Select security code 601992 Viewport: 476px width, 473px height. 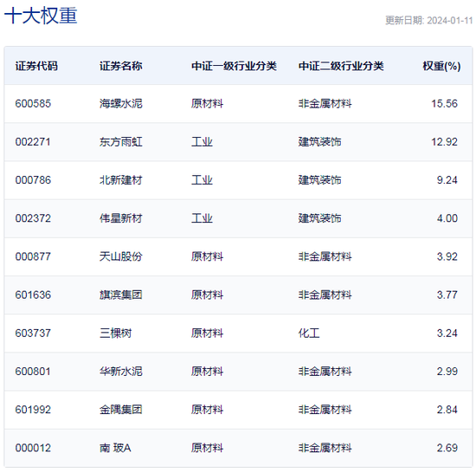click(33, 410)
